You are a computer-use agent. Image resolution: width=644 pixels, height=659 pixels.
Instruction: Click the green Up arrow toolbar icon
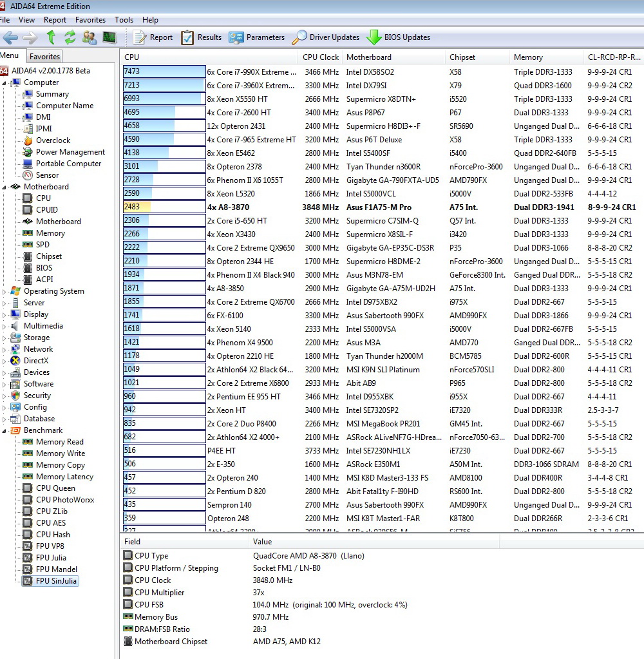click(x=51, y=37)
